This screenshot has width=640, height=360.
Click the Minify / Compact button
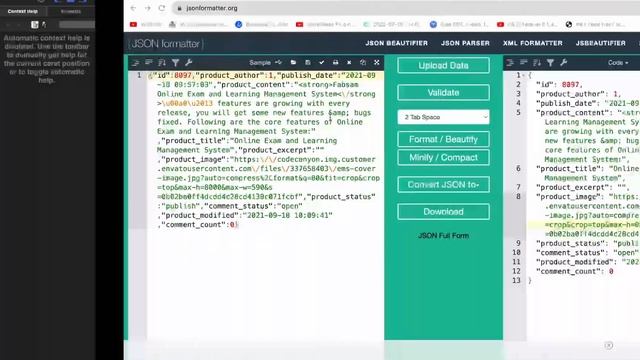443,158
